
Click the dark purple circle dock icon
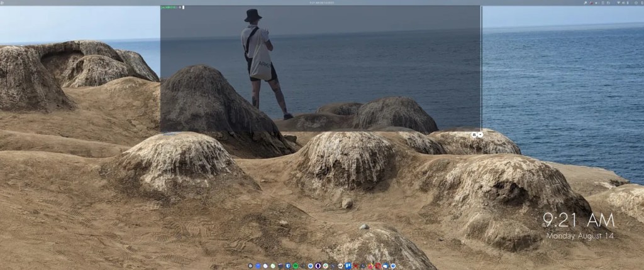[x=318, y=266]
